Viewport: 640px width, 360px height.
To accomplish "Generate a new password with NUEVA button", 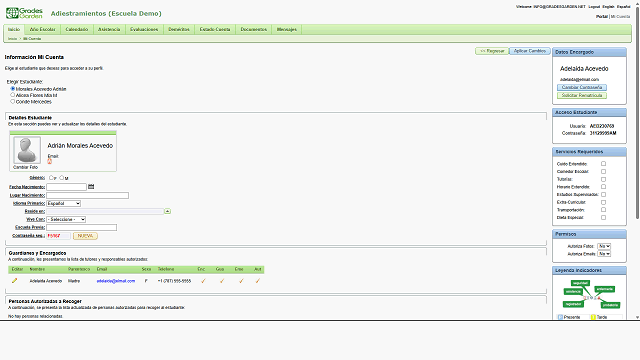I will click(x=85, y=236).
